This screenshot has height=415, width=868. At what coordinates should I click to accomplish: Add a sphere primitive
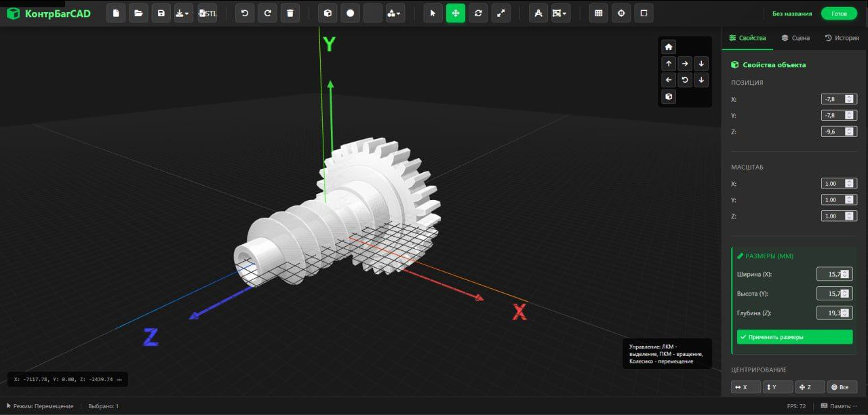coord(350,13)
